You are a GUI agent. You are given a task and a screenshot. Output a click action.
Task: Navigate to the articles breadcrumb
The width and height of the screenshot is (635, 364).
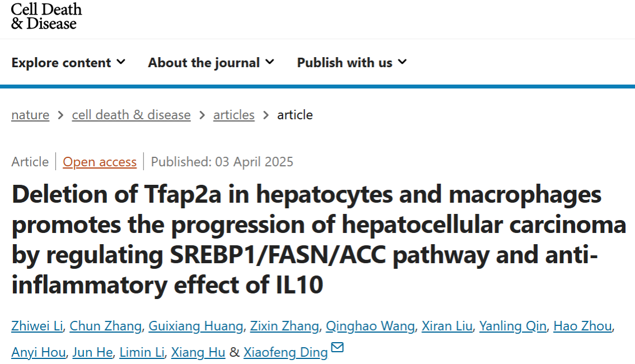[x=234, y=115]
